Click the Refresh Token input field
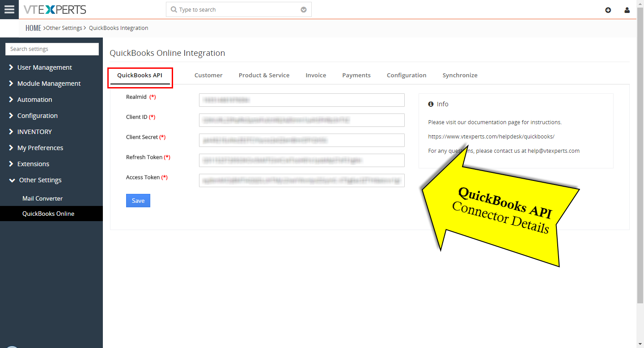 tap(302, 160)
